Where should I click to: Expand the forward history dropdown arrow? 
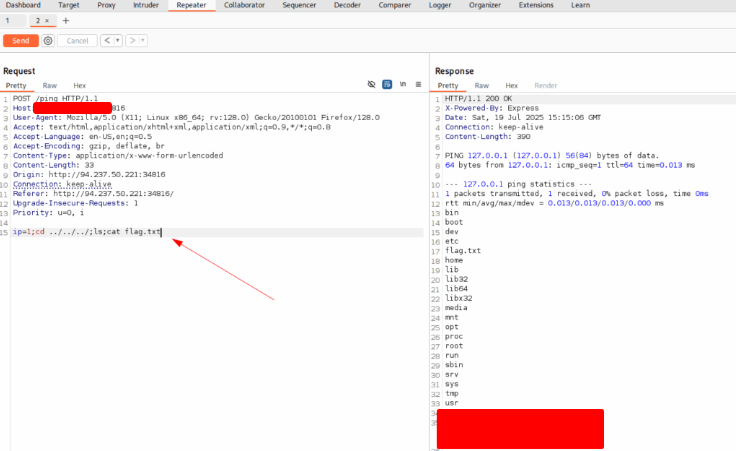[x=141, y=40]
